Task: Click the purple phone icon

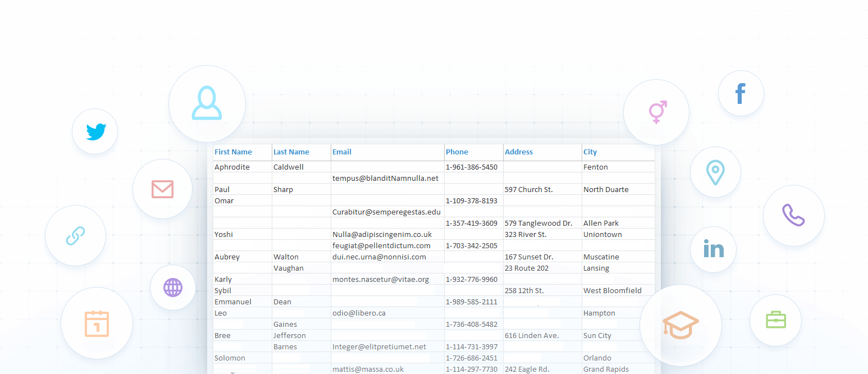Action: coord(793,215)
